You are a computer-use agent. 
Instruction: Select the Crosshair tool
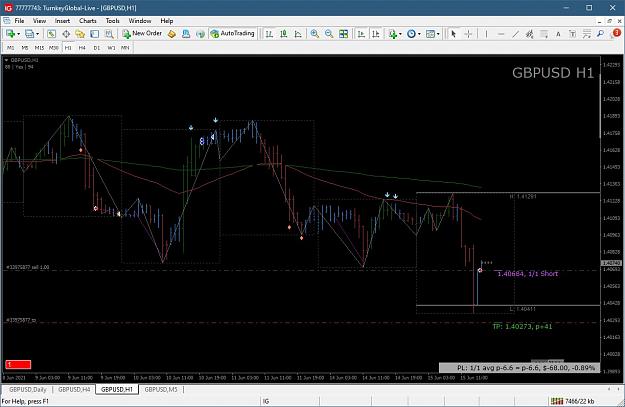point(468,34)
